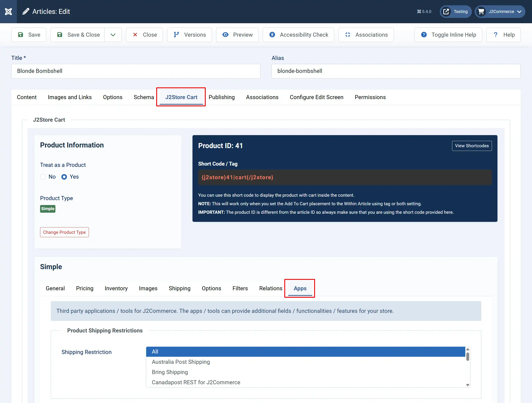Click the j2store short code tag box
Viewport: 532px width, 403px height.
tap(345, 178)
